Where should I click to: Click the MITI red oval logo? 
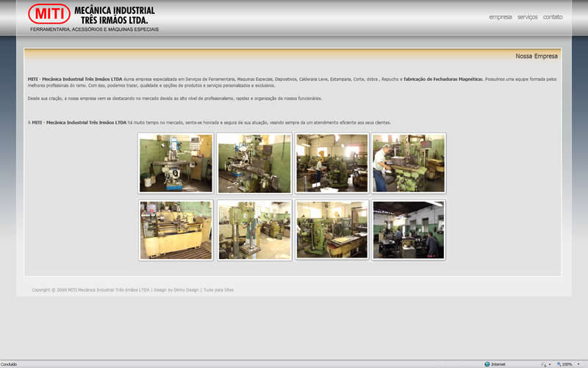click(x=49, y=14)
